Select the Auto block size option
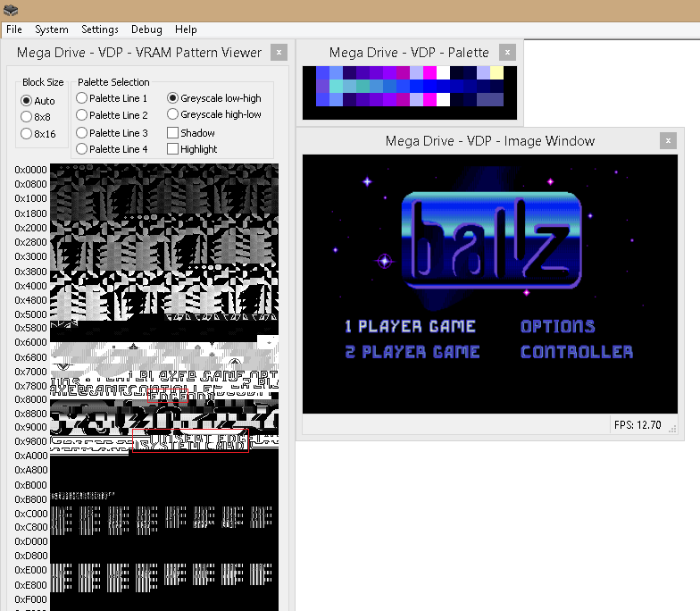 pyautogui.click(x=37, y=100)
